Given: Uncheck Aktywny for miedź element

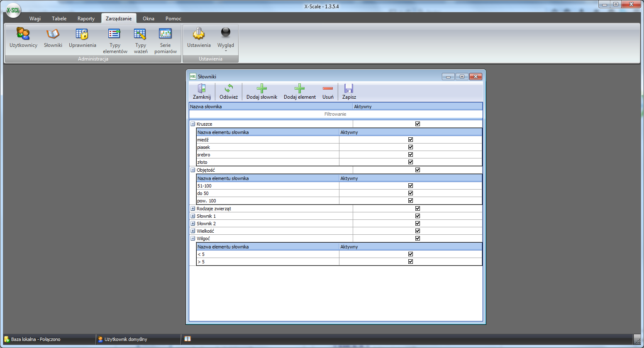Looking at the screenshot, I should [410, 140].
